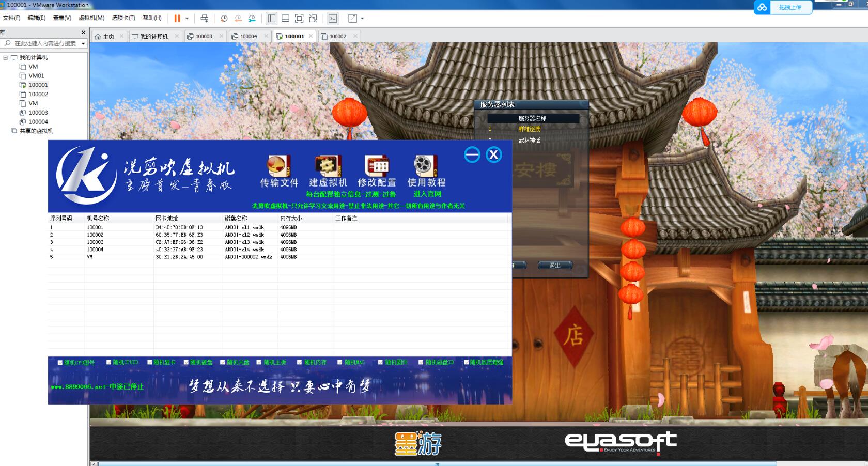868x466 pixels.
Task: Click the enter full screen icon
Action: coord(299,19)
